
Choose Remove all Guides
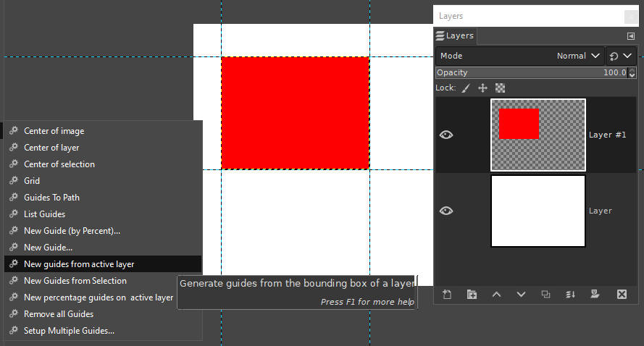[x=103, y=314]
